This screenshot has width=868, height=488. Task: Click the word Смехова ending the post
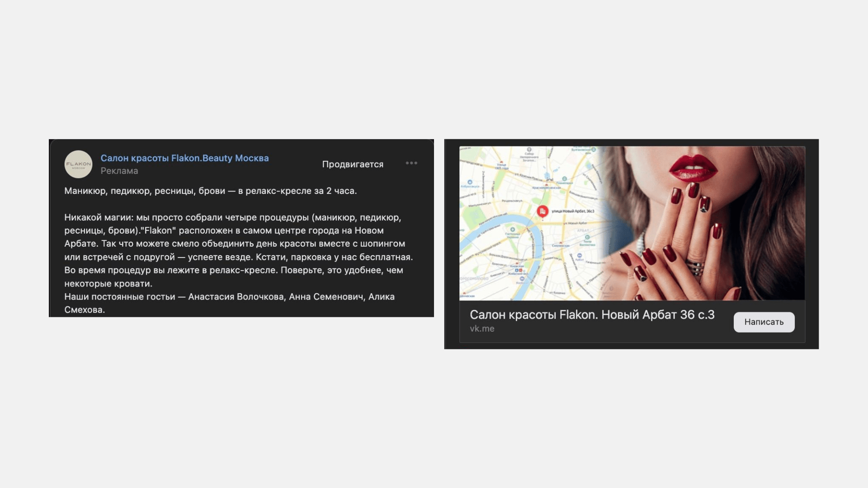click(84, 310)
